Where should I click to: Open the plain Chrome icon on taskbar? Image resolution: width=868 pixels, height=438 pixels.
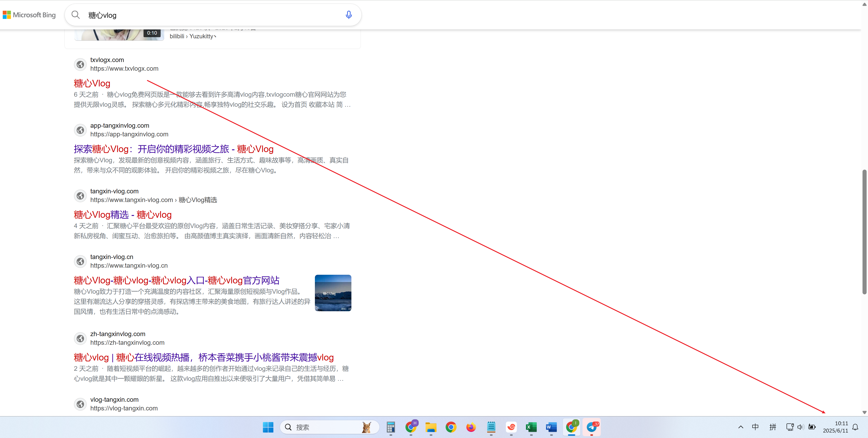click(451, 427)
